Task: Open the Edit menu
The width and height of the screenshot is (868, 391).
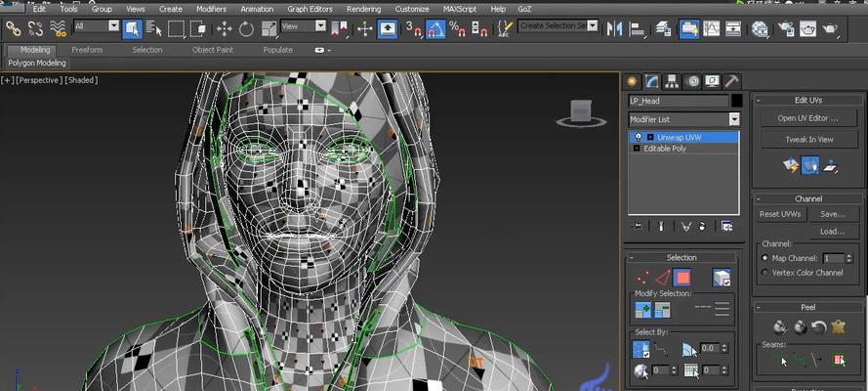Action: (39, 9)
